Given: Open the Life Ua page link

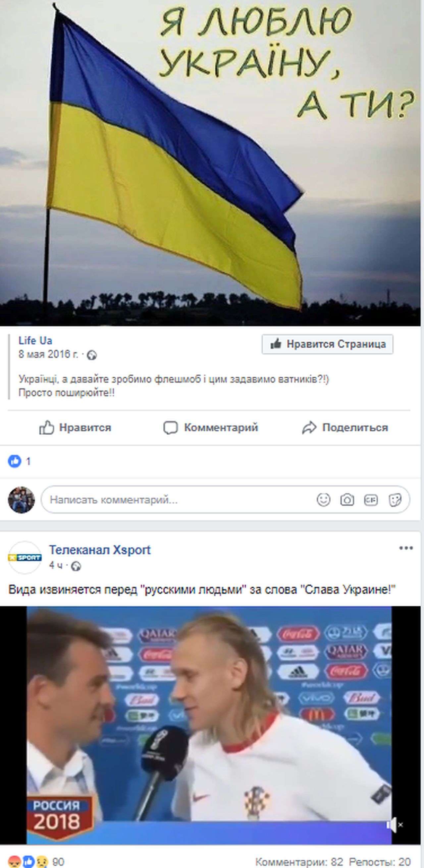Looking at the screenshot, I should 35,341.
